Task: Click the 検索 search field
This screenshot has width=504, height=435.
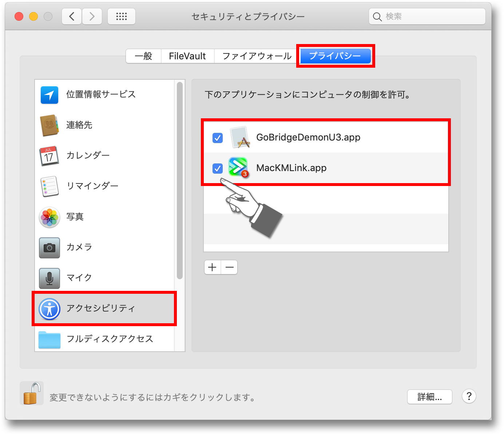Action: (427, 16)
